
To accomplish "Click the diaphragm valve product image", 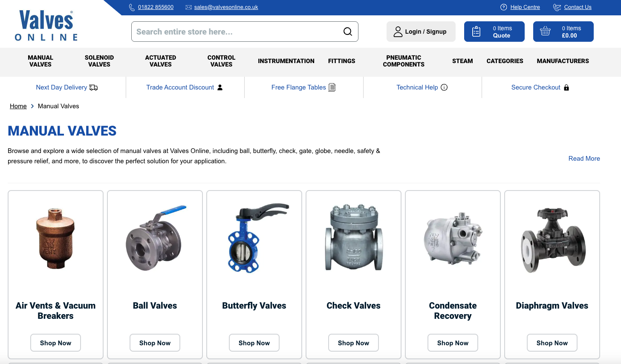I will [552, 240].
